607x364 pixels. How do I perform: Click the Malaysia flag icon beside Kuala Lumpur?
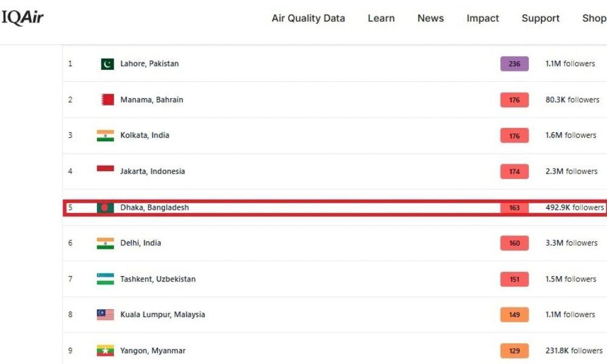105,314
